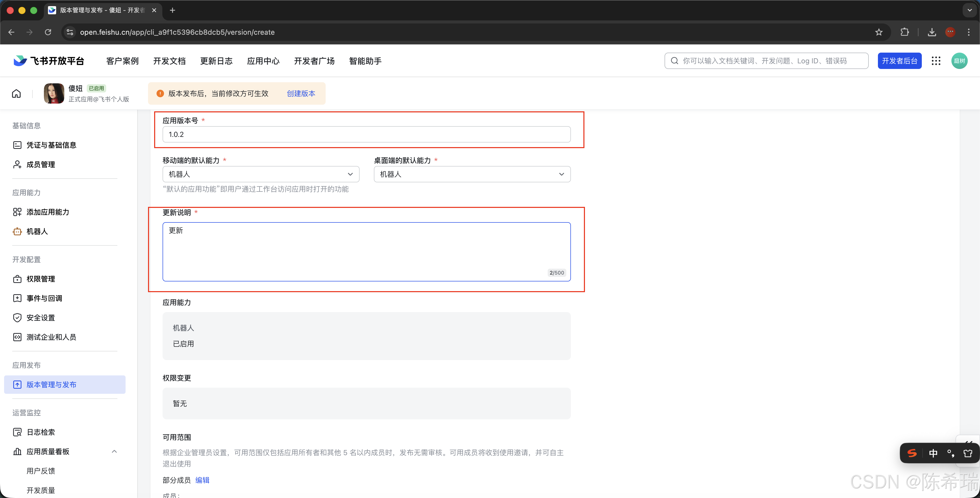Viewport: 980px width, 498px height.
Task: Switch to 开发者广场 navigation item
Action: point(314,61)
